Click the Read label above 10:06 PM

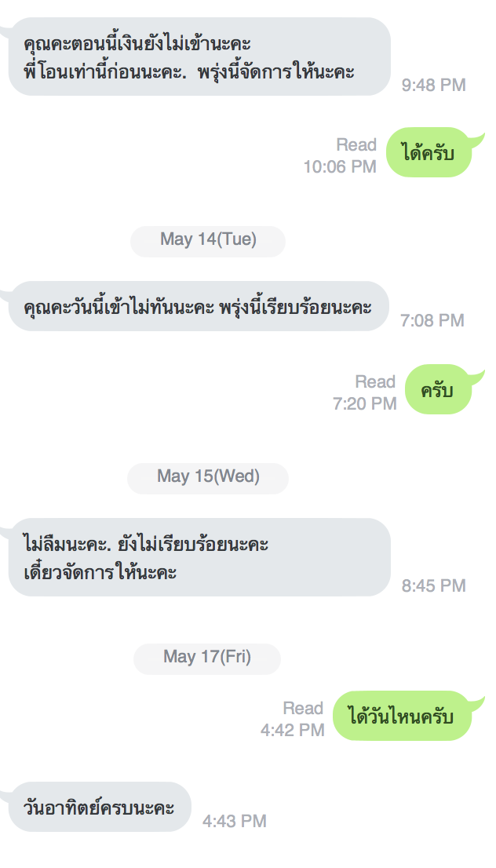356,145
